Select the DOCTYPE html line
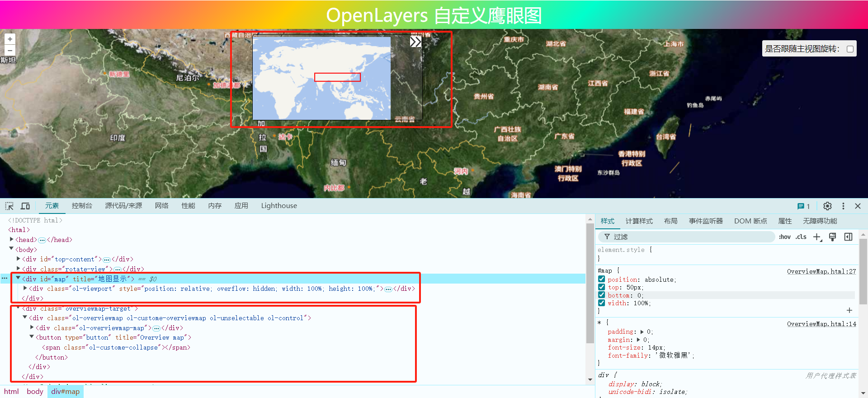 tap(35, 220)
